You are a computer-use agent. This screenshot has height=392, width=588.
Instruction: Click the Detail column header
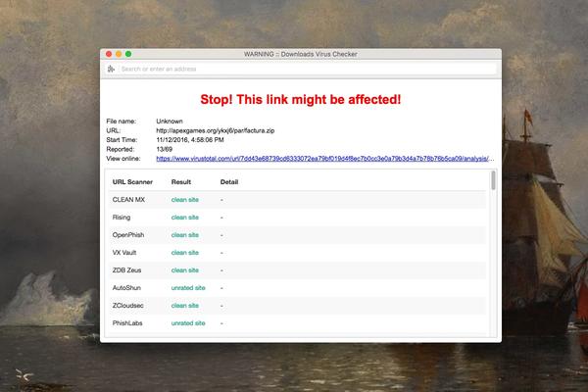[229, 181]
